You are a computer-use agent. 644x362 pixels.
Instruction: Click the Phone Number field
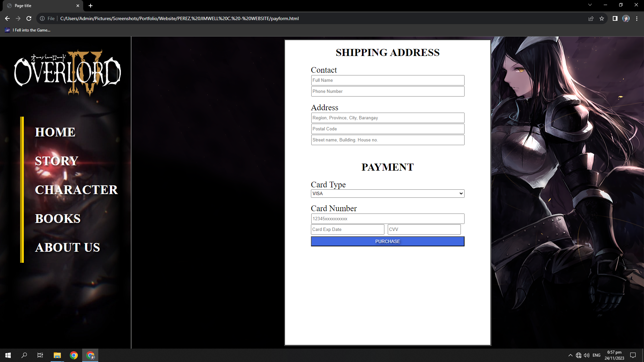[388, 92]
